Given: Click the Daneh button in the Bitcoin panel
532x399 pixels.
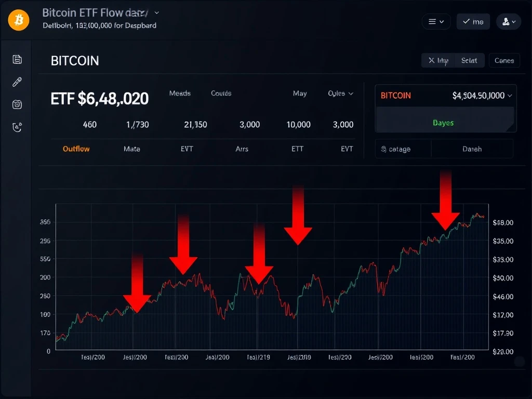Looking at the screenshot, I should pos(472,149).
